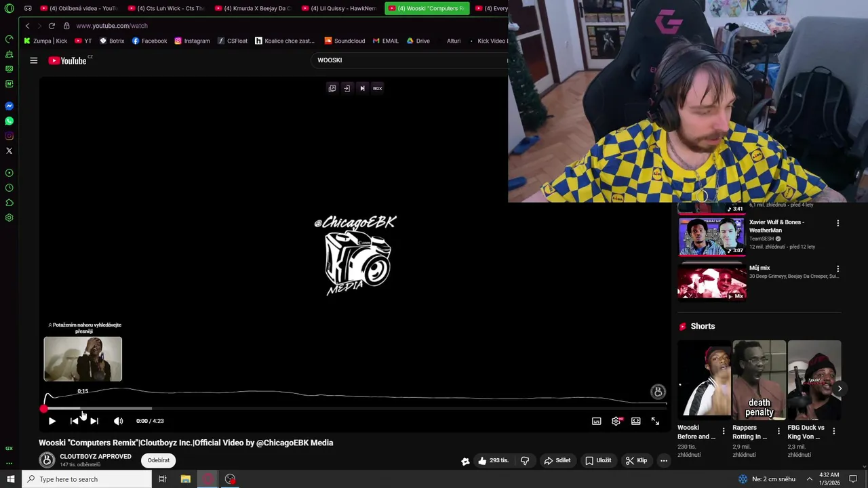Open the Instagram bookmark
Screen dimensions: 868x488
(192, 41)
